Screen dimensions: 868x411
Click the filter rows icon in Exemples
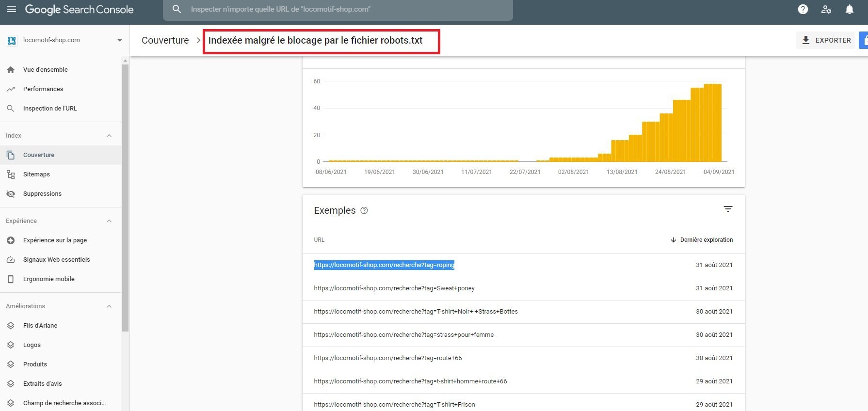pos(728,209)
